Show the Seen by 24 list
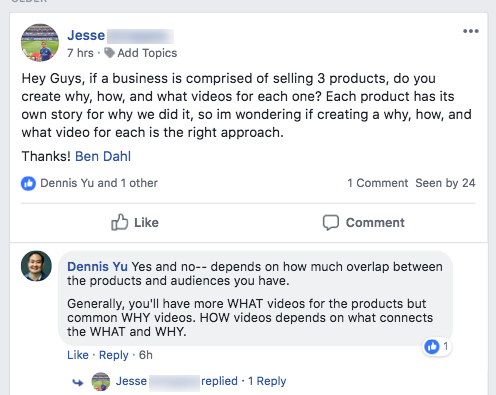The height and width of the screenshot is (395, 496). 445,183
